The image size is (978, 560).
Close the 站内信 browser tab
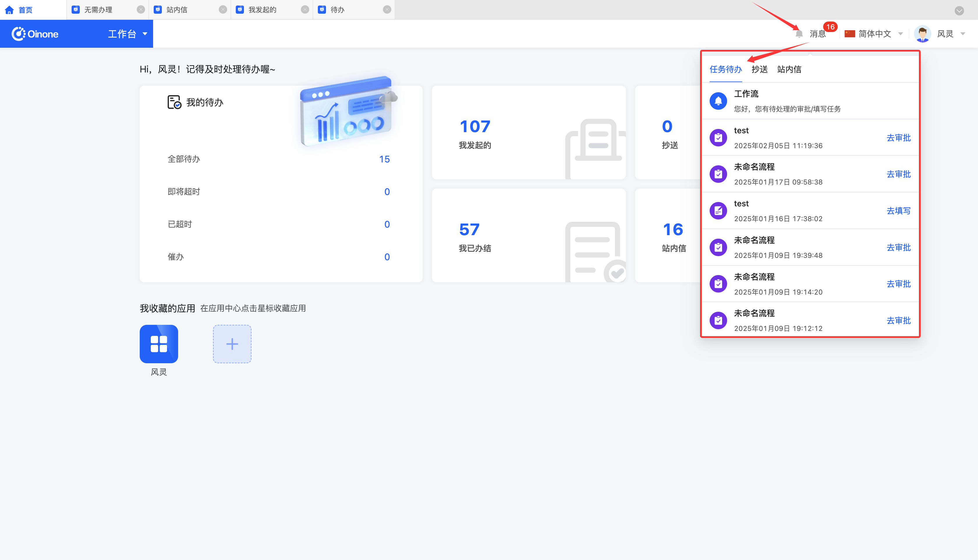click(223, 10)
